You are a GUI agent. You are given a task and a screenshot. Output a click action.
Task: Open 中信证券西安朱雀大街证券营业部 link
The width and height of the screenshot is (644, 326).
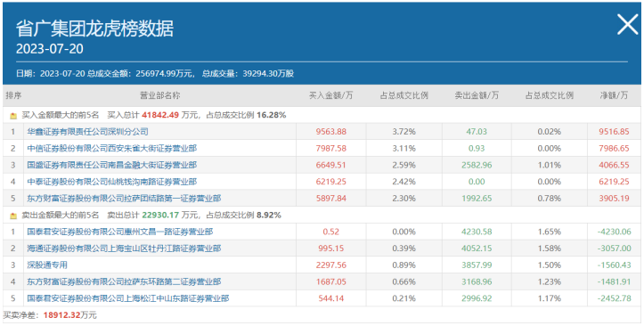[111, 148]
